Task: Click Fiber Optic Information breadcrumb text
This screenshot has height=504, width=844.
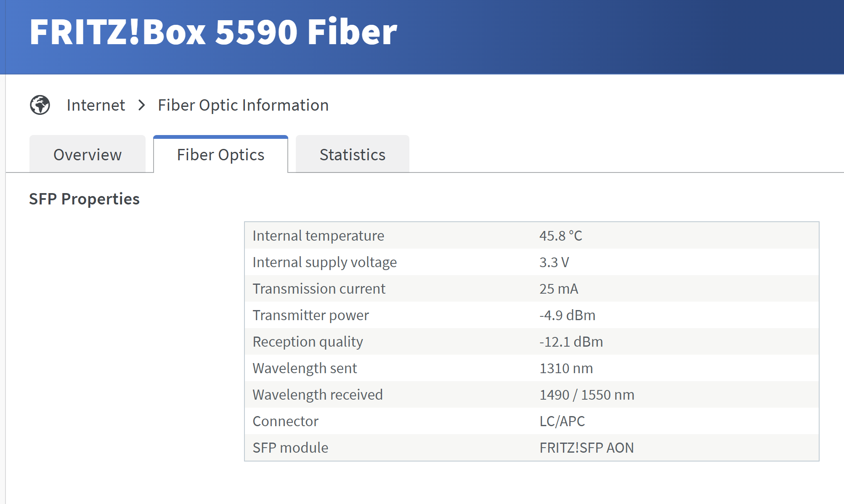Action: tap(243, 105)
